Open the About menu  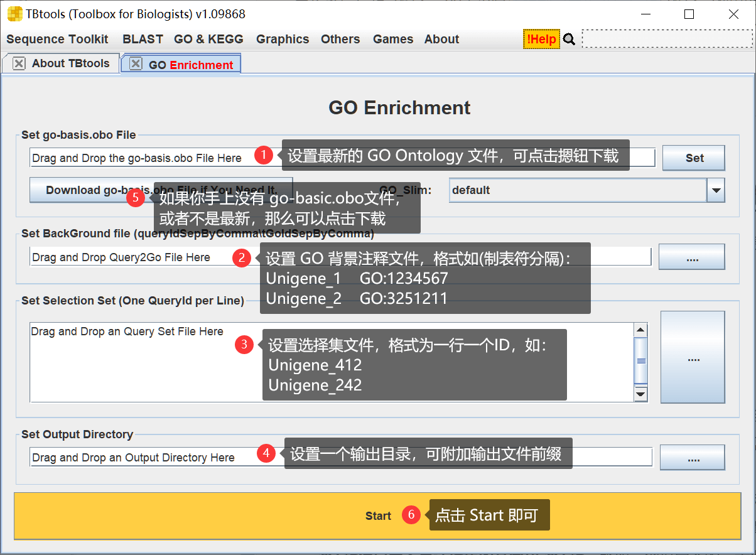tap(441, 39)
